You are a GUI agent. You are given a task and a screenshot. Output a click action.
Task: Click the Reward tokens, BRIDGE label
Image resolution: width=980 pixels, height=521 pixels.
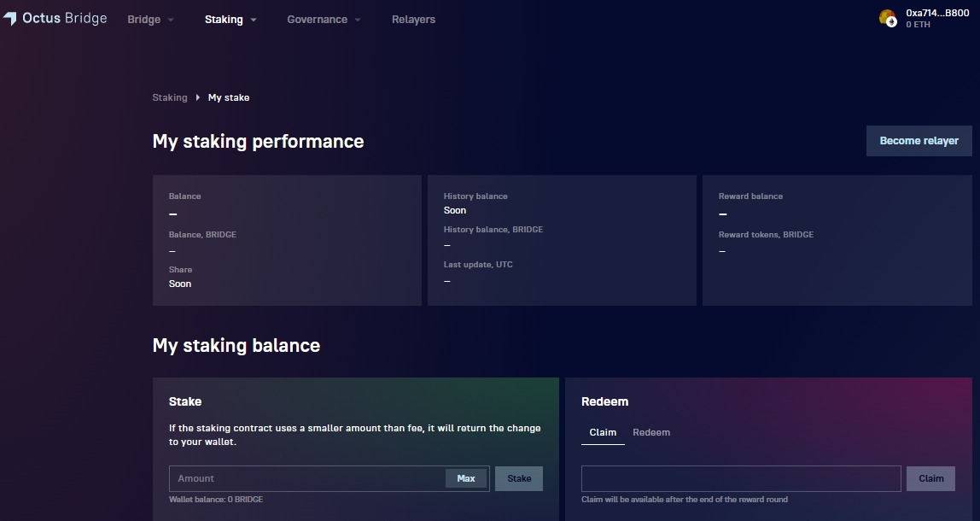pos(767,235)
